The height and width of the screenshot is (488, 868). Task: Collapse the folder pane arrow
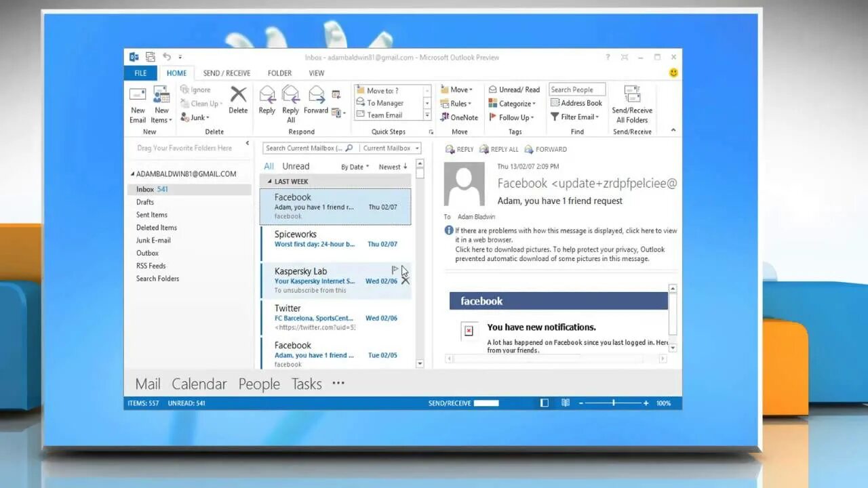pyautogui.click(x=248, y=144)
